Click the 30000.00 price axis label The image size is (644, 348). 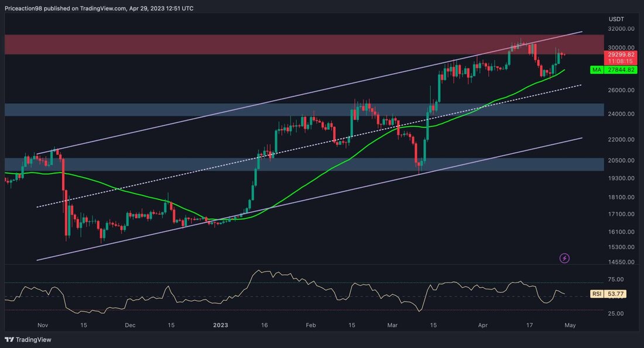pyautogui.click(x=621, y=47)
